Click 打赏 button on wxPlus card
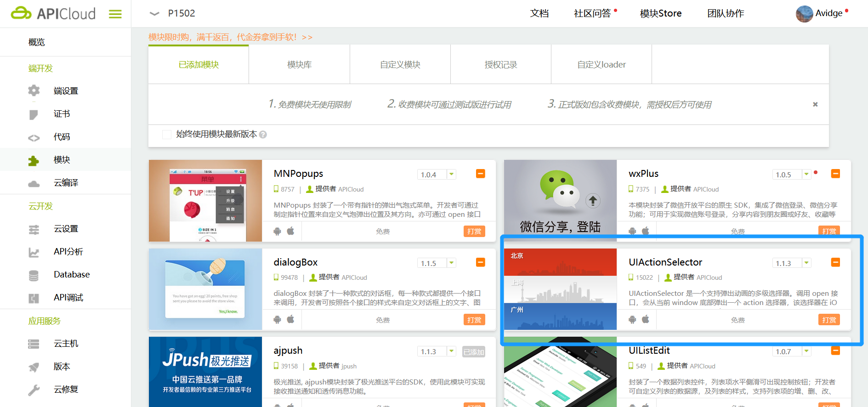 829,231
